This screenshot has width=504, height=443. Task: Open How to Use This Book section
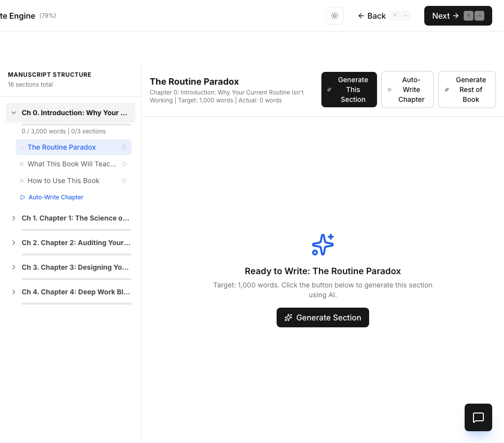click(63, 181)
